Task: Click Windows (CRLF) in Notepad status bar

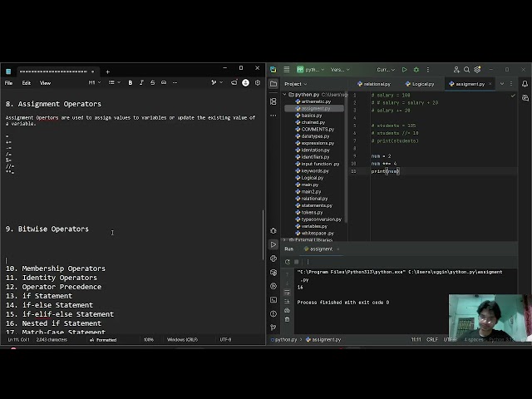Action: 182,340
